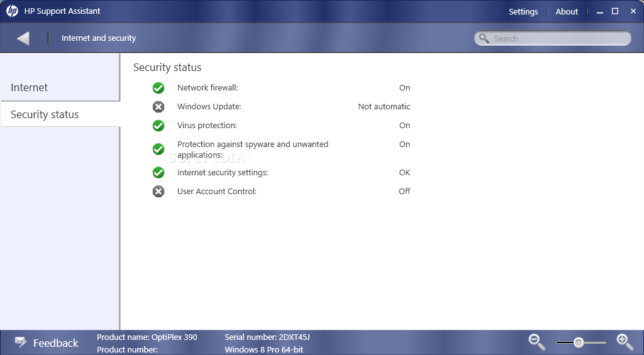Image resolution: width=644 pixels, height=355 pixels.
Task: Click the 'OK' status value
Action: (404, 172)
